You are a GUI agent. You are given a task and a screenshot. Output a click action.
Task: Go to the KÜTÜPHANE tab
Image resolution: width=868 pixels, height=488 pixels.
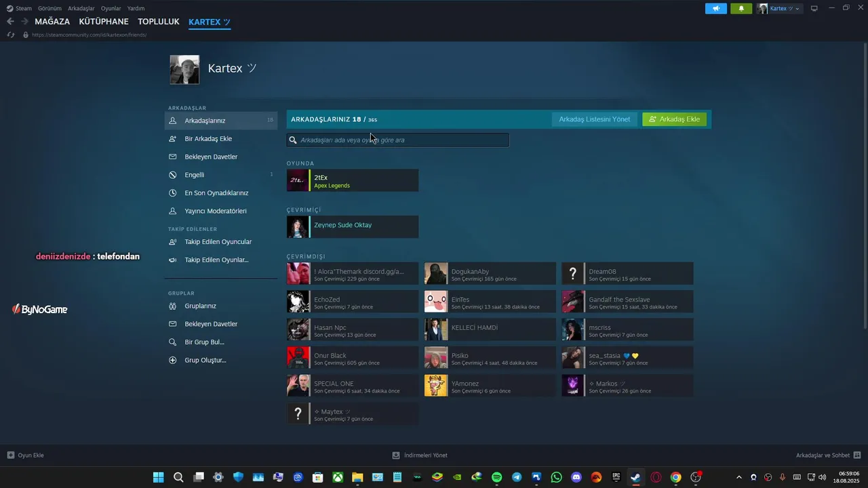click(104, 22)
